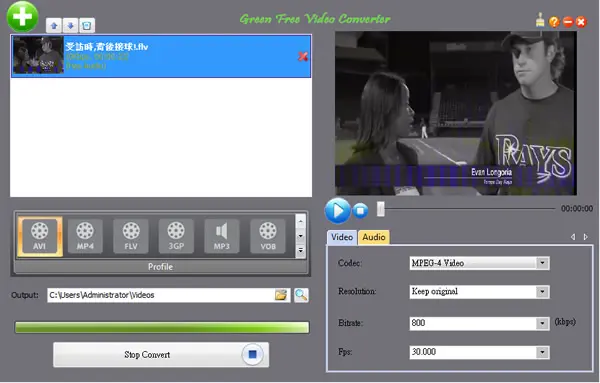Select the VOB profile icon
The width and height of the screenshot is (600, 383).
pyautogui.click(x=268, y=236)
